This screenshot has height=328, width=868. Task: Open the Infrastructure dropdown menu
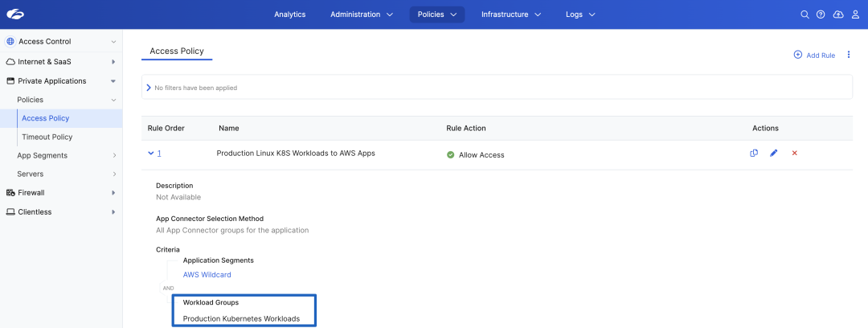click(511, 14)
